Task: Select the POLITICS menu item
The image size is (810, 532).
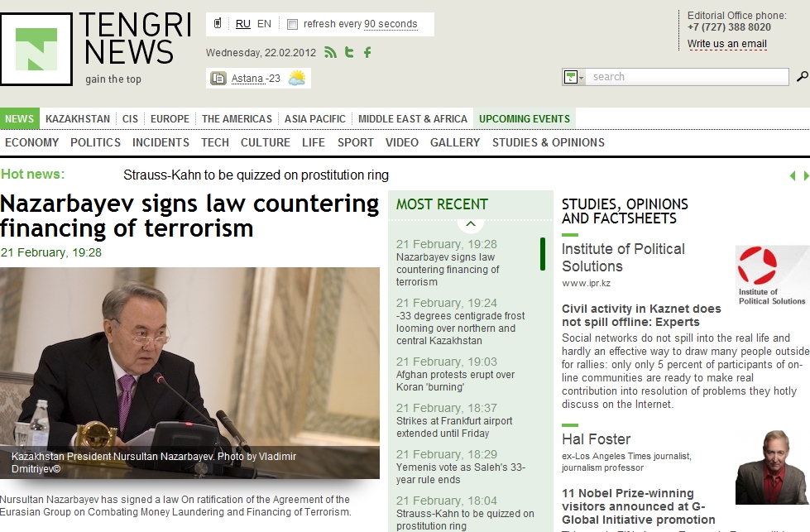Action: [x=96, y=142]
